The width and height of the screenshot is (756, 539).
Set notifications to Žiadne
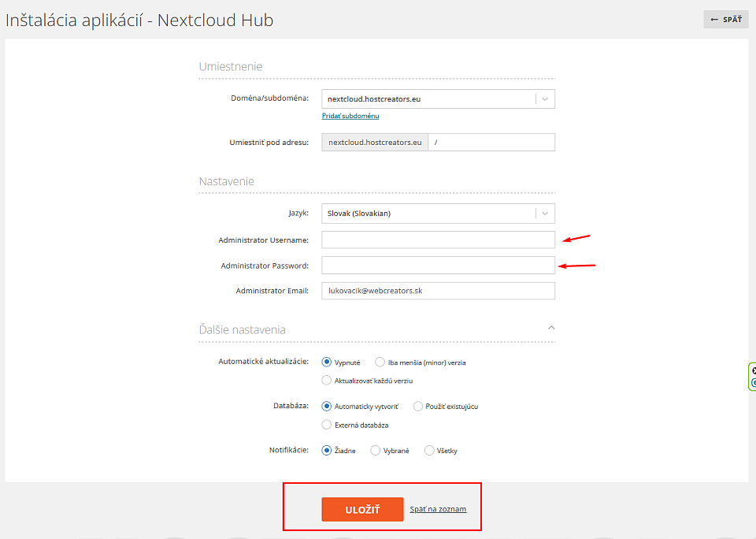326,450
